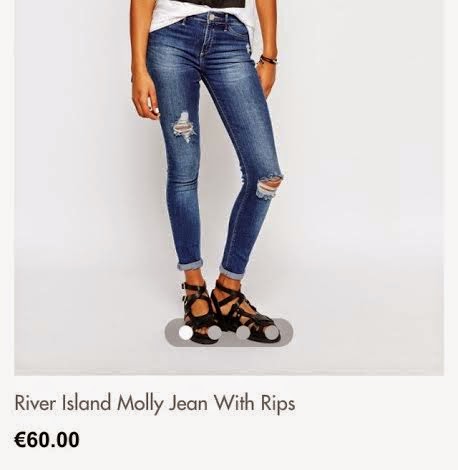Image resolution: width=458 pixels, height=470 pixels.
Task: Jump to the fourth carousel dot
Action: click(272, 332)
